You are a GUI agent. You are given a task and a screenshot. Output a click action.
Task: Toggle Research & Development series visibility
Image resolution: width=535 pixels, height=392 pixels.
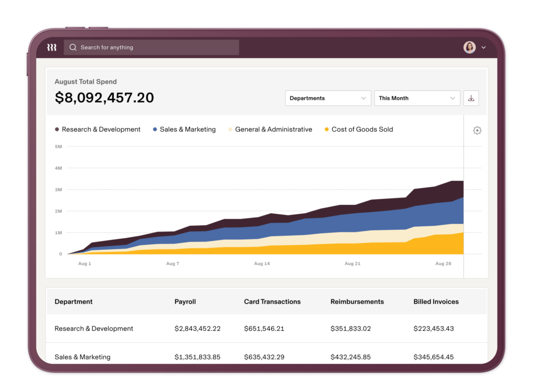[x=101, y=129]
